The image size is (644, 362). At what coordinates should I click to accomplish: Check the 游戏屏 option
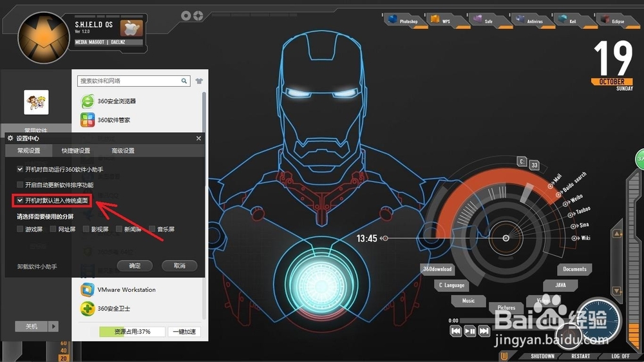(20, 229)
